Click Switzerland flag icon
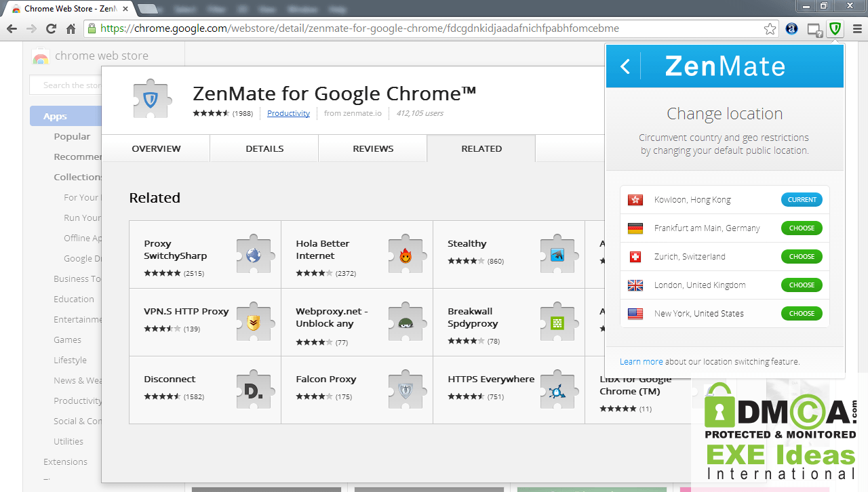This screenshot has width=868, height=492. click(x=635, y=257)
